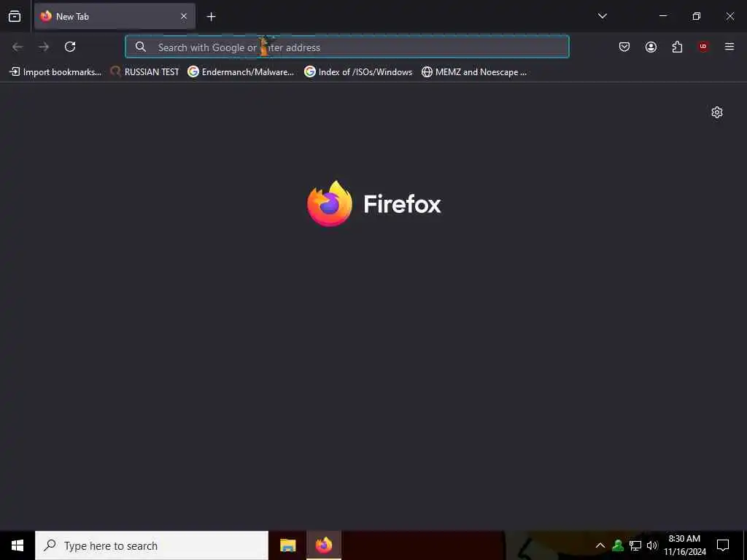Screen dimensions: 747x560
Task: Go back one page arrow
Action: click(18, 47)
